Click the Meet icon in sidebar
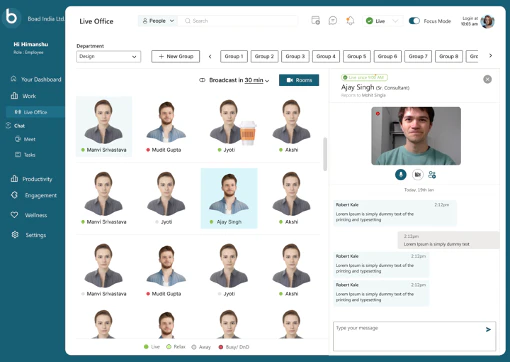 click(x=18, y=139)
